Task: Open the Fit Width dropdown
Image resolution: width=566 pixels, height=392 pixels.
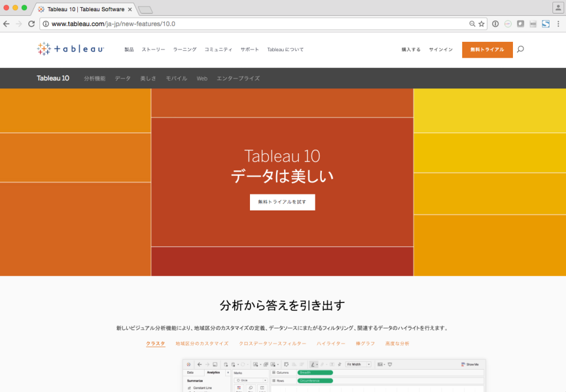Action: [368, 364]
